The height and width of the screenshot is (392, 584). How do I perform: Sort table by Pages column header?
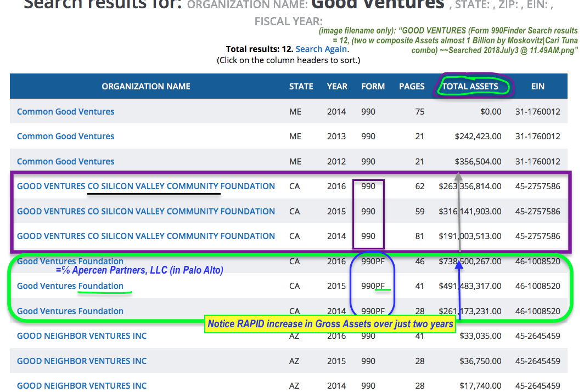pos(412,86)
